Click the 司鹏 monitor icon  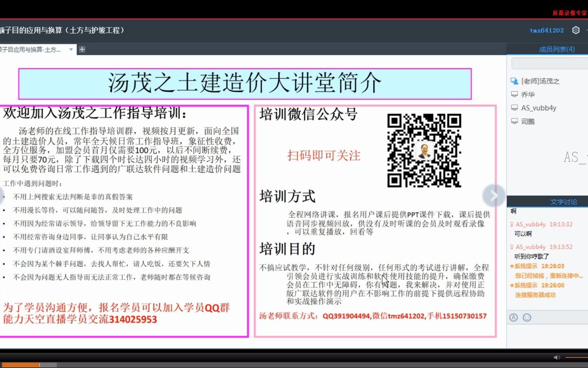pyautogui.click(x=514, y=121)
